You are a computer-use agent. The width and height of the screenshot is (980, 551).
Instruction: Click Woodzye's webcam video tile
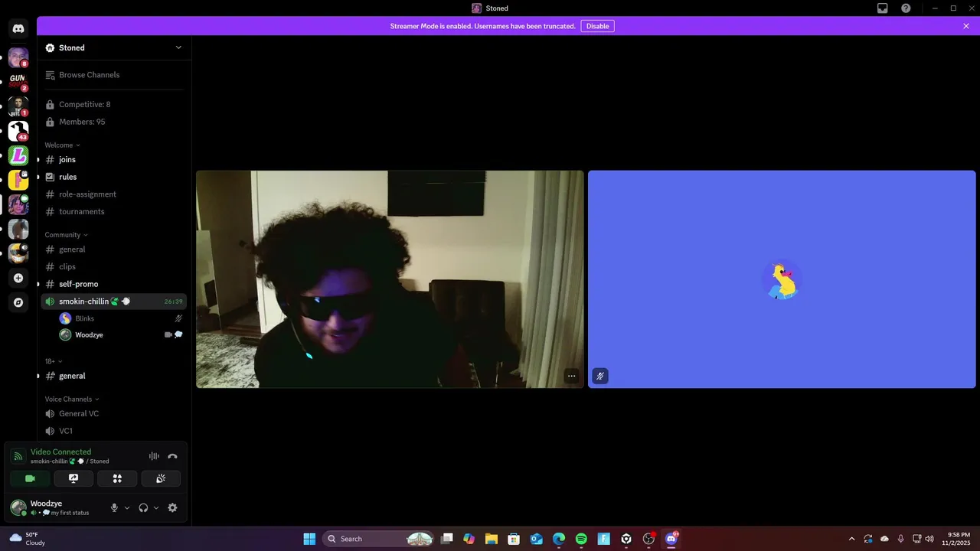coord(390,279)
